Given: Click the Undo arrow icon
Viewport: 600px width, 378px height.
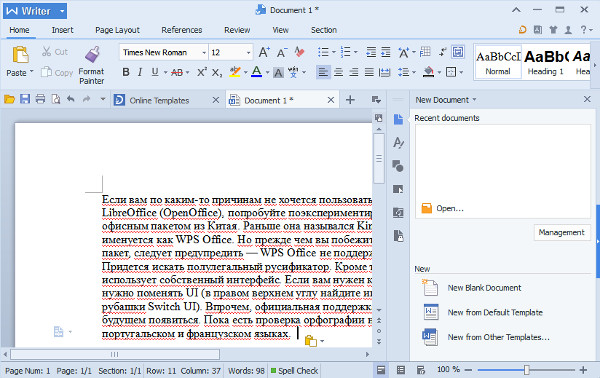Looking at the screenshot, I should coord(71,99).
